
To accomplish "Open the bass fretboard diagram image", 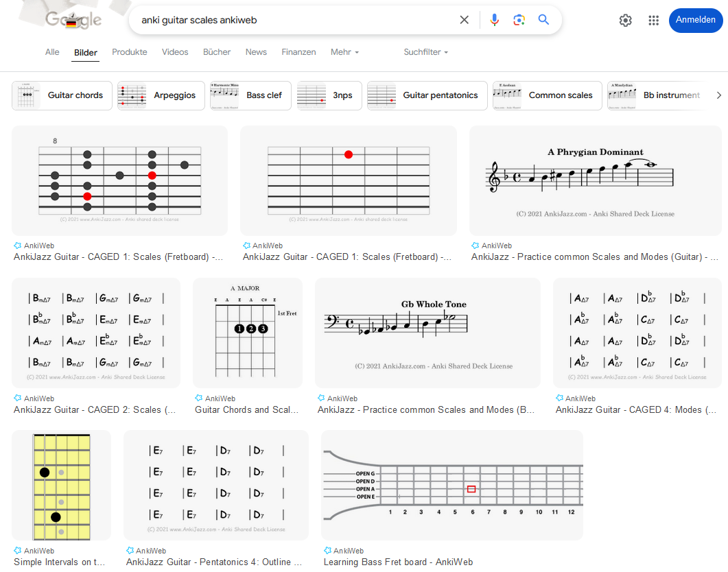I will click(451, 486).
